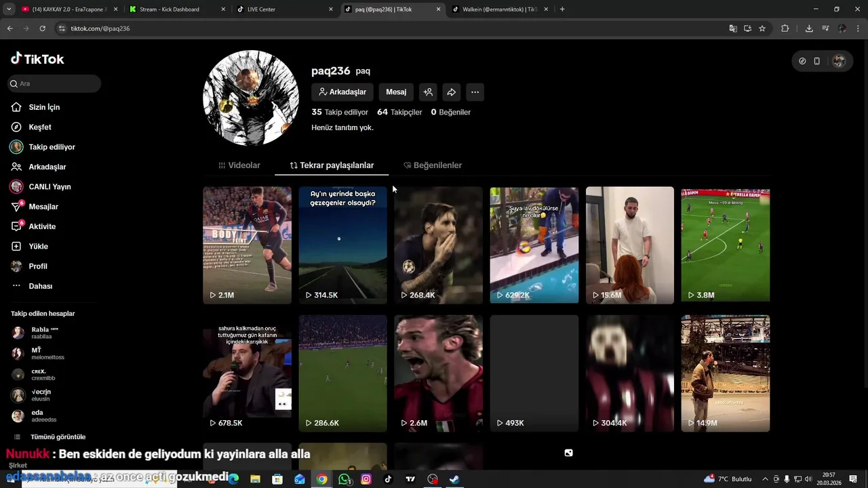Open the Sizin İçin feed

pos(44,107)
